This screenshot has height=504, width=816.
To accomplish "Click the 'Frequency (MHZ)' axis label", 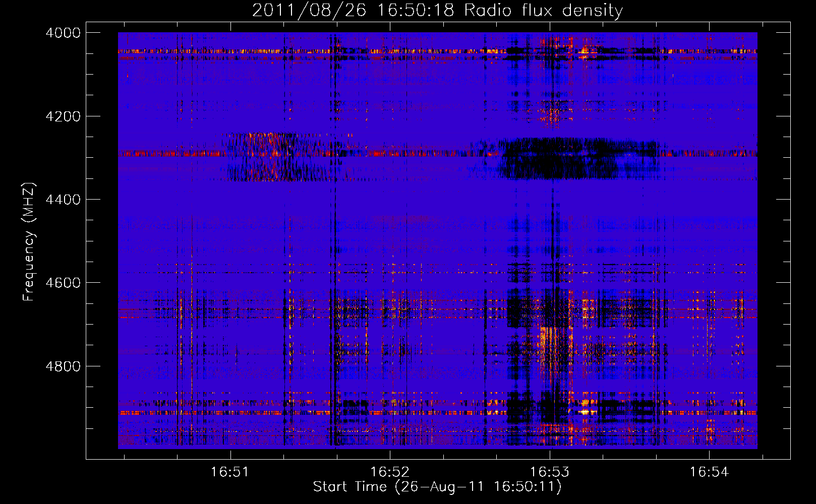I will 29,242.
